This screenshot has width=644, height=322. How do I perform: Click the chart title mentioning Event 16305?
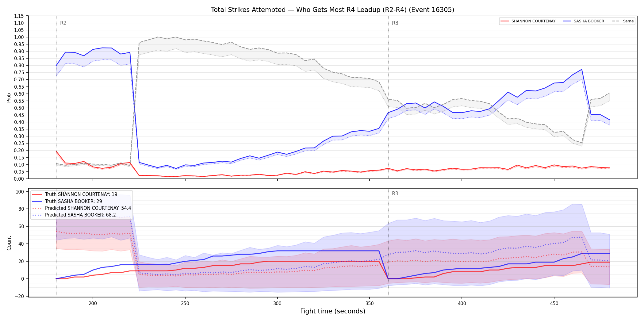pos(332,10)
